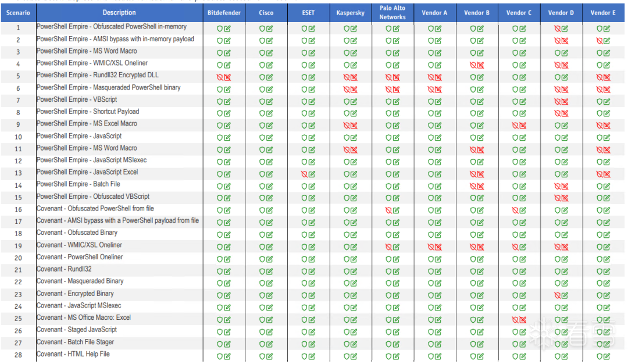The height and width of the screenshot is (364, 628).
Task: Click scenario number 7 cell
Action: coord(18,101)
